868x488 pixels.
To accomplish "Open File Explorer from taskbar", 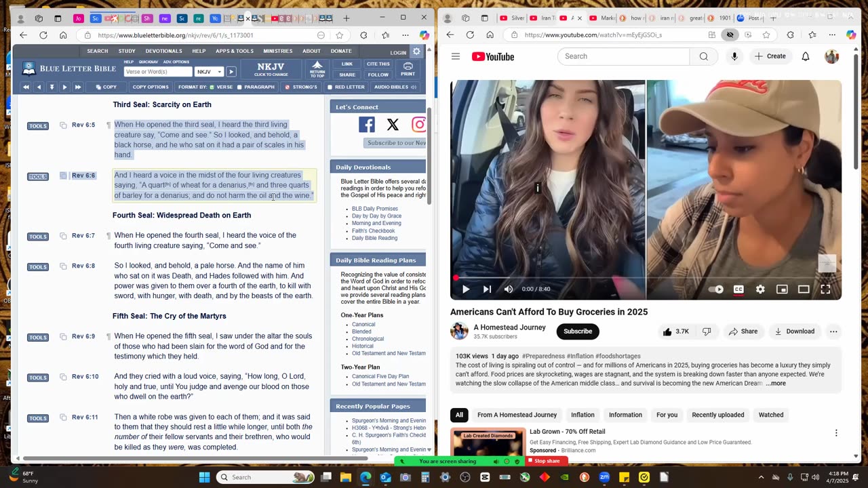I will click(346, 477).
